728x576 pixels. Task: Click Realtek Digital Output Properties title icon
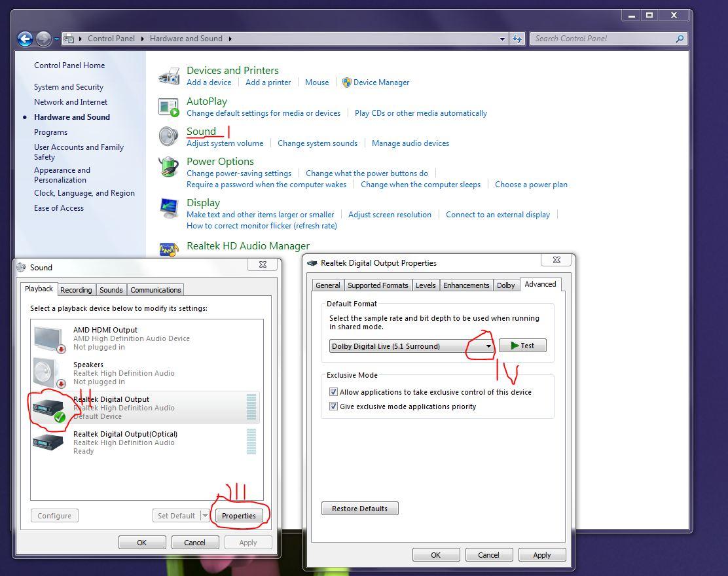pyautogui.click(x=312, y=263)
